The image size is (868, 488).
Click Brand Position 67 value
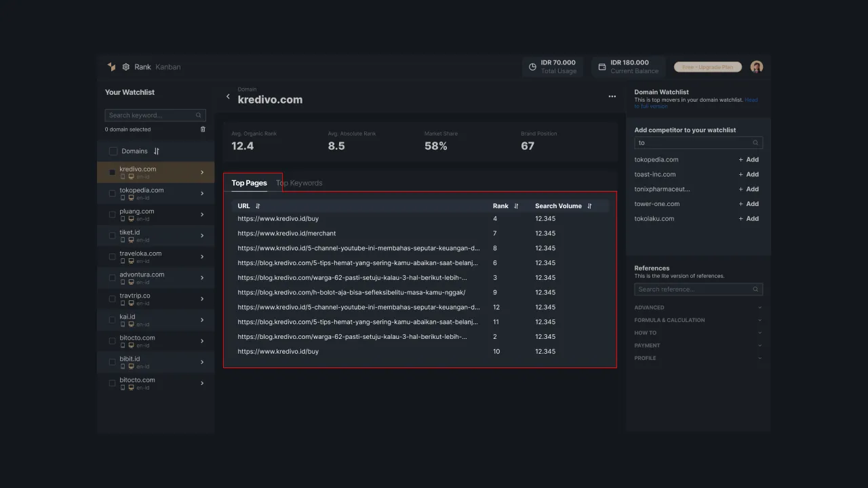528,146
